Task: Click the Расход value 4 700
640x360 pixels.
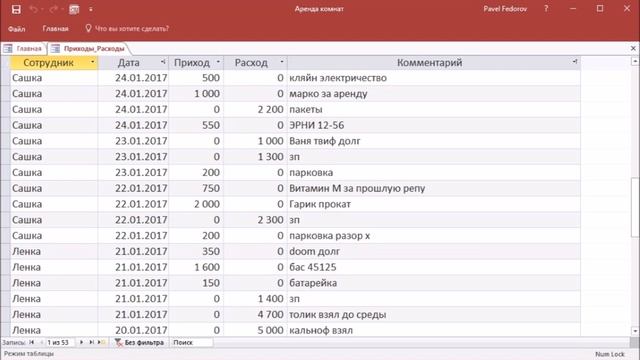Action: coord(256,314)
